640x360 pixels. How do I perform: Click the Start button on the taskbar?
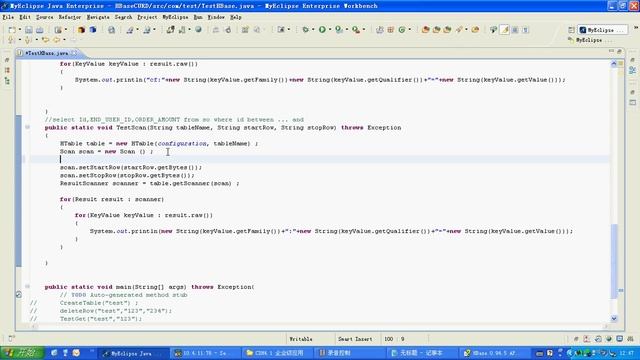[22, 353]
